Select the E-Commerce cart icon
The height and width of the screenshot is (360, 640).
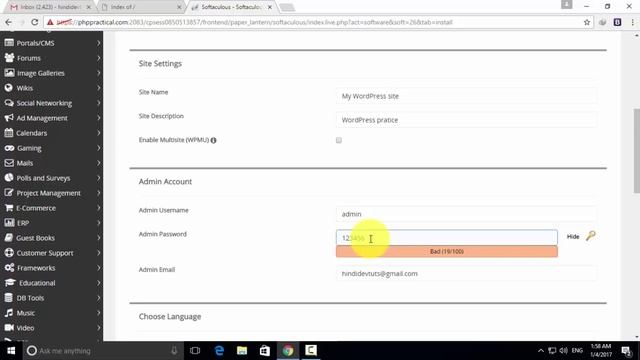tap(9, 208)
